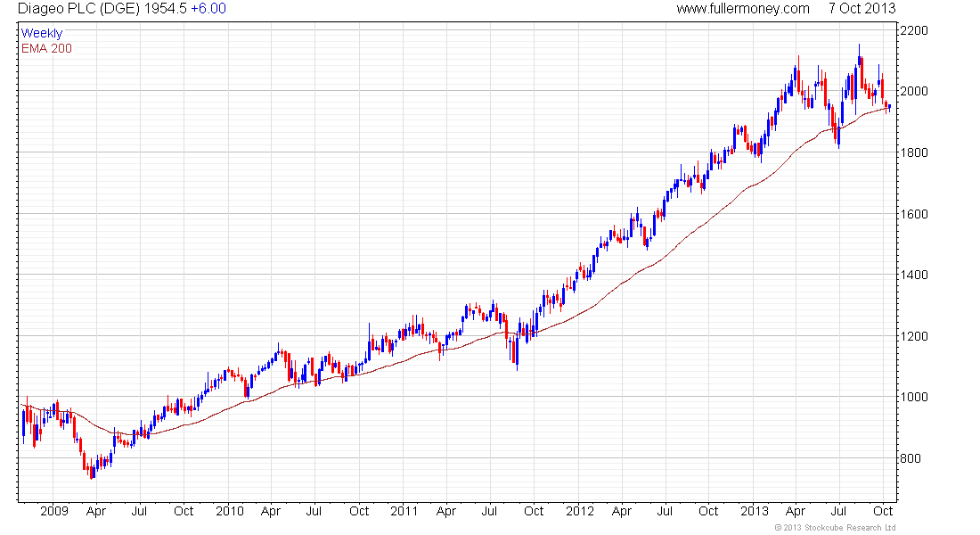Click the 1800 price axis label
The width and height of the screenshot is (980, 535).
(x=914, y=152)
